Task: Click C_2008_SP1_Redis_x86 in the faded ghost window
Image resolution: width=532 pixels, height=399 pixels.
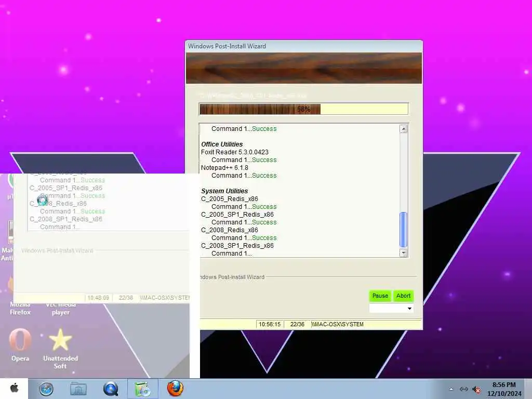Action: point(66,219)
